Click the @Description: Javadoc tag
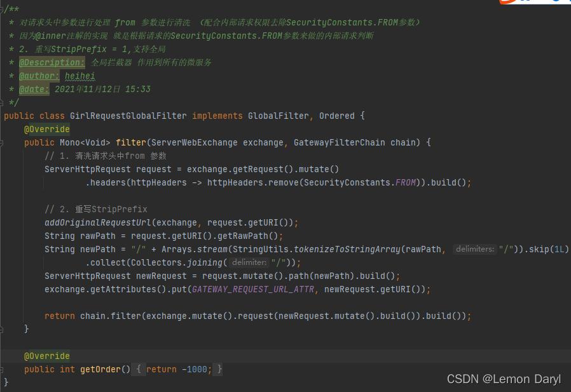This screenshot has width=571, height=392. click(x=52, y=63)
